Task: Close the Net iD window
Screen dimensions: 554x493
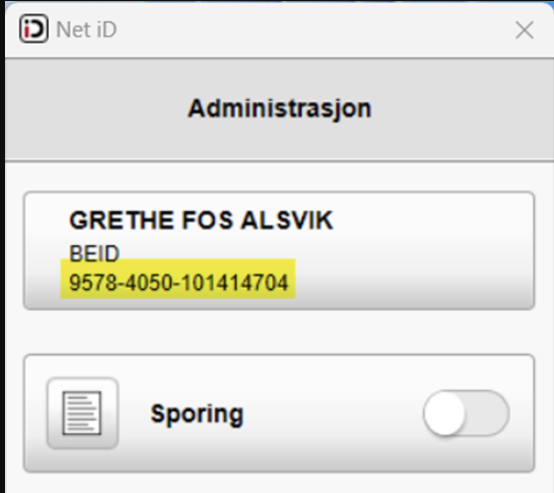Action: click(524, 30)
